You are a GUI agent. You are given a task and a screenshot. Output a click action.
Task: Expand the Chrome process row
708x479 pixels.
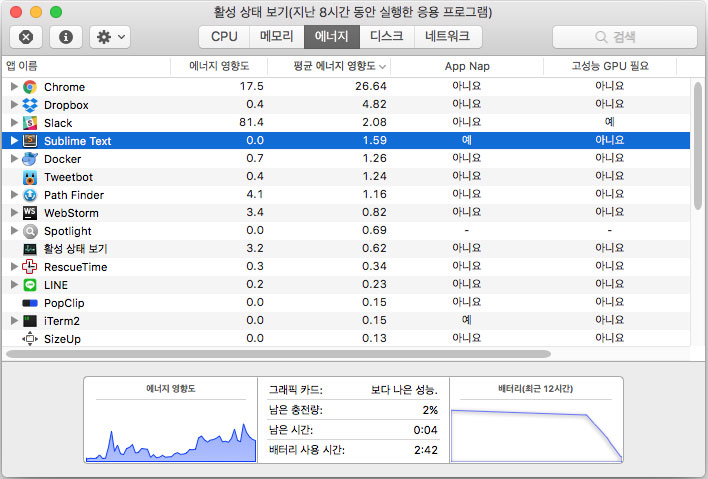click(x=14, y=86)
